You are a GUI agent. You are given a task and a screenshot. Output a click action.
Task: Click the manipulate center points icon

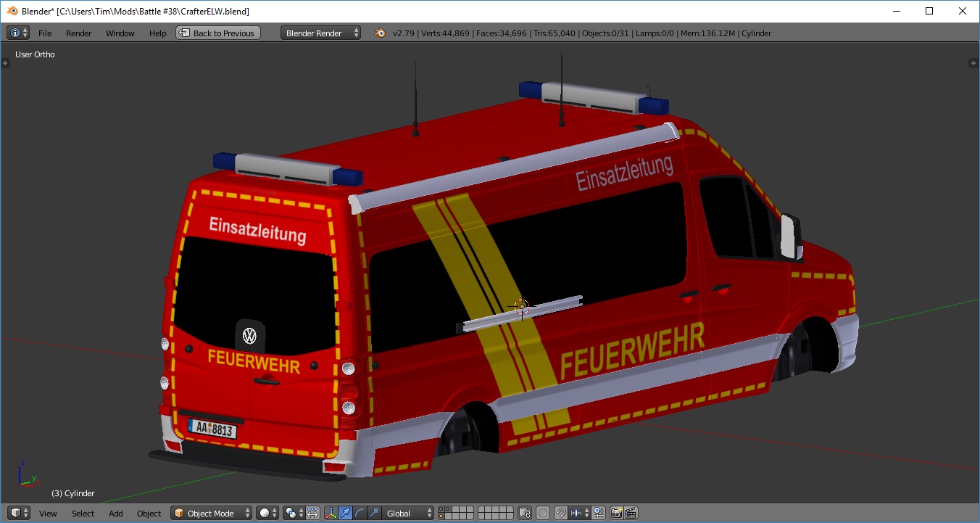312,513
